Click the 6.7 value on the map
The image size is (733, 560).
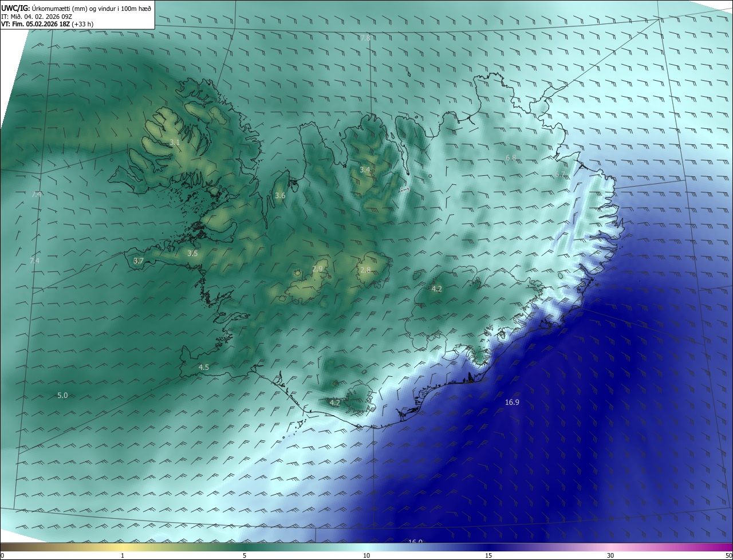click(x=560, y=174)
